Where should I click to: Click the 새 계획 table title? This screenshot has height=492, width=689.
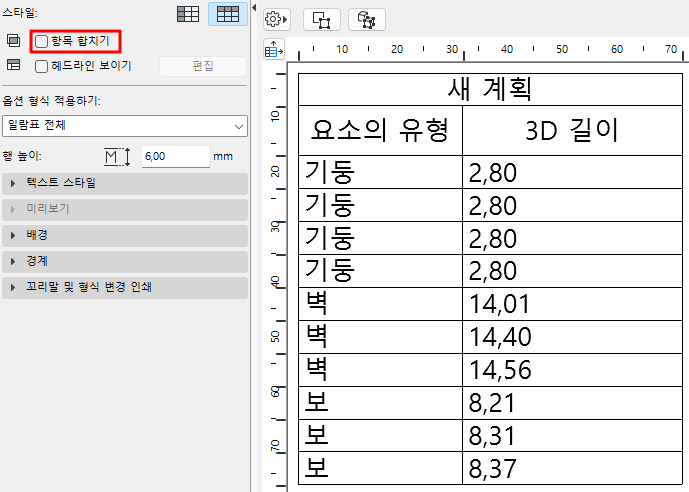(x=490, y=89)
